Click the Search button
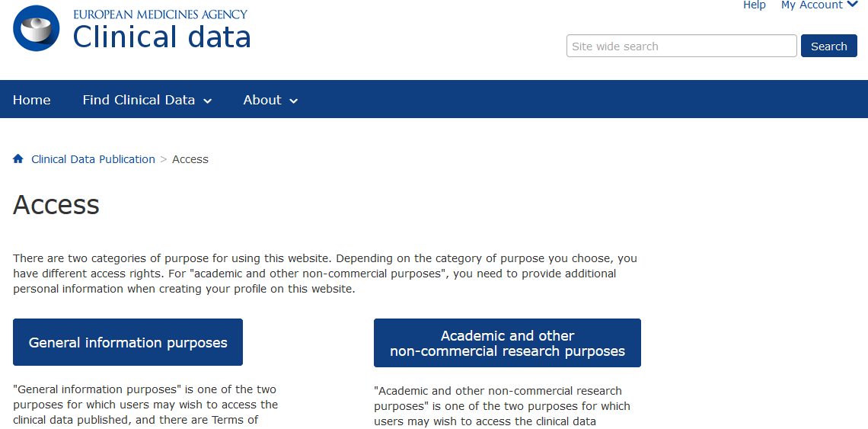868x429 pixels. (x=828, y=46)
